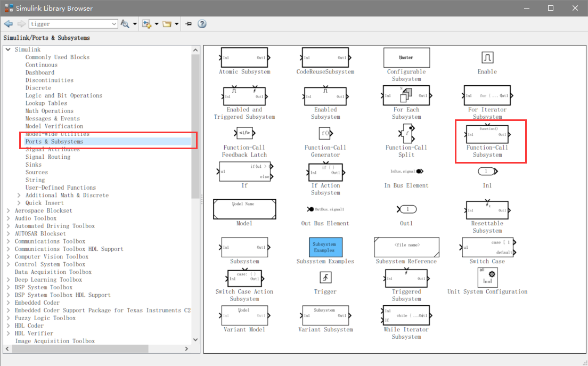Select the Out1 outport block
This screenshot has height=366, width=588.
pos(406,209)
